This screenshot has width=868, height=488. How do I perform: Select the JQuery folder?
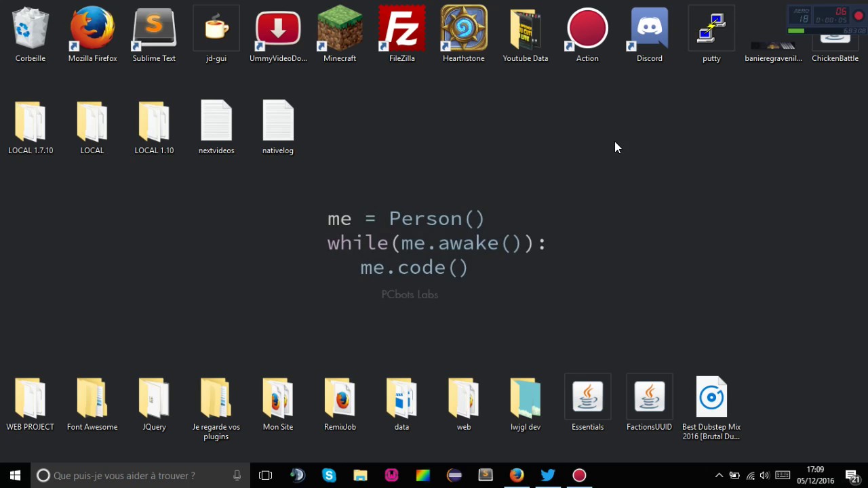(x=154, y=404)
